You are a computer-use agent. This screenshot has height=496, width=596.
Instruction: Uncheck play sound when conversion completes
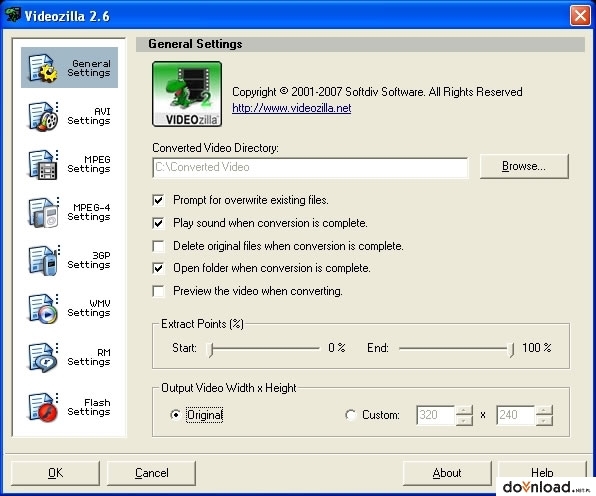159,223
